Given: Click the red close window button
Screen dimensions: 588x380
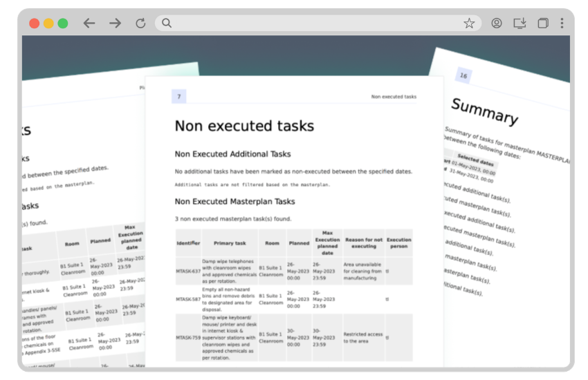Looking at the screenshot, I should pyautogui.click(x=34, y=23).
